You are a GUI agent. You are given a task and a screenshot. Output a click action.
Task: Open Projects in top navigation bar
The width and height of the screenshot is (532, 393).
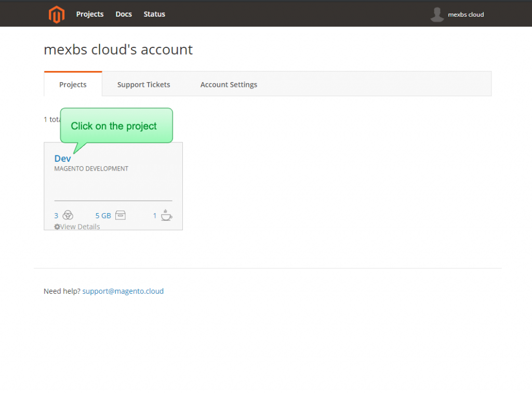(90, 14)
